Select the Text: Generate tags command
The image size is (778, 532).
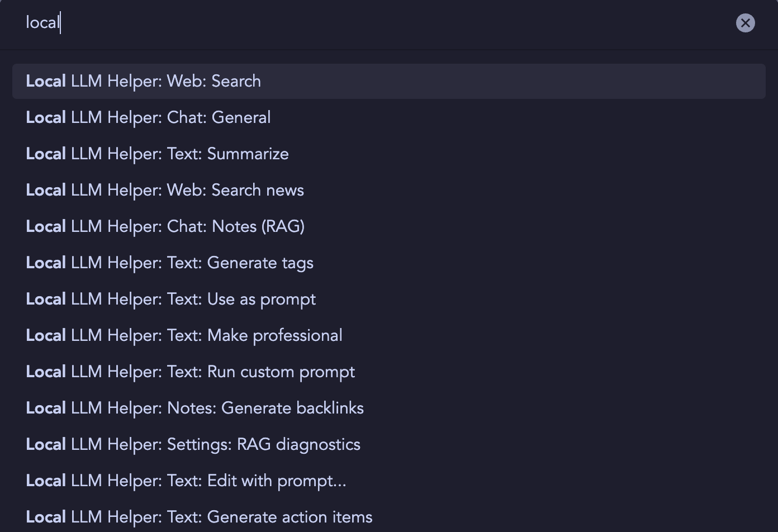[x=170, y=263]
